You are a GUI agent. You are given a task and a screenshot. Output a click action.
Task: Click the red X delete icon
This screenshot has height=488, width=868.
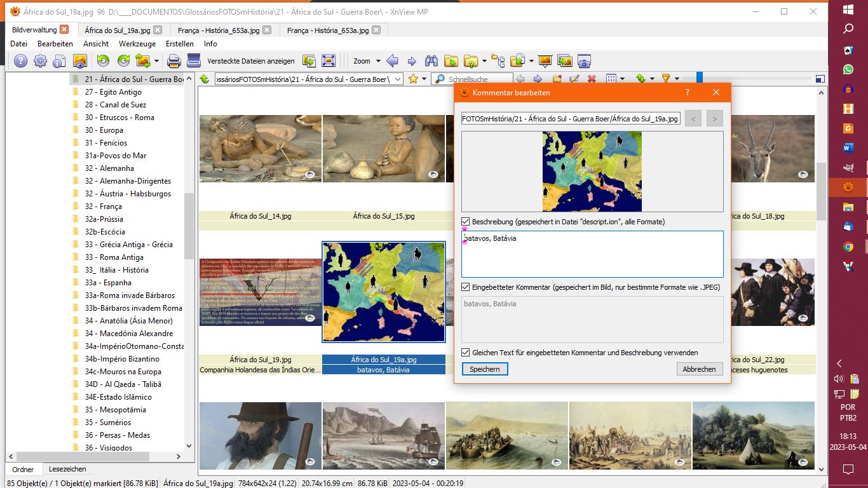[x=592, y=79]
